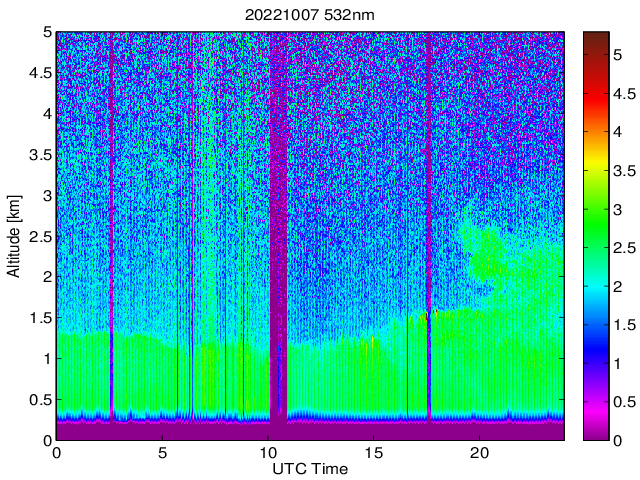Pick the purple bottom of the colorbar
The image size is (640, 480).
[x=596, y=432]
